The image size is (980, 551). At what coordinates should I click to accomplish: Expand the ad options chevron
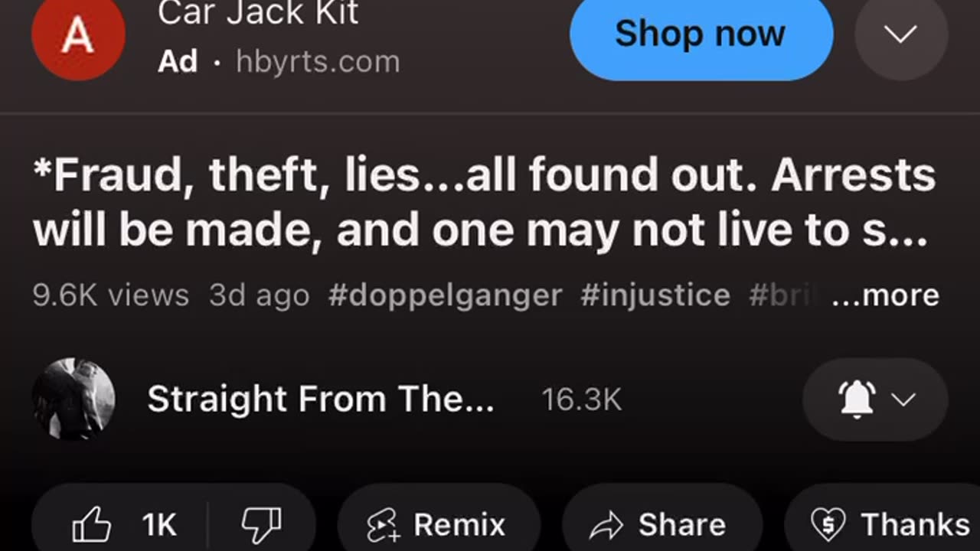[901, 34]
